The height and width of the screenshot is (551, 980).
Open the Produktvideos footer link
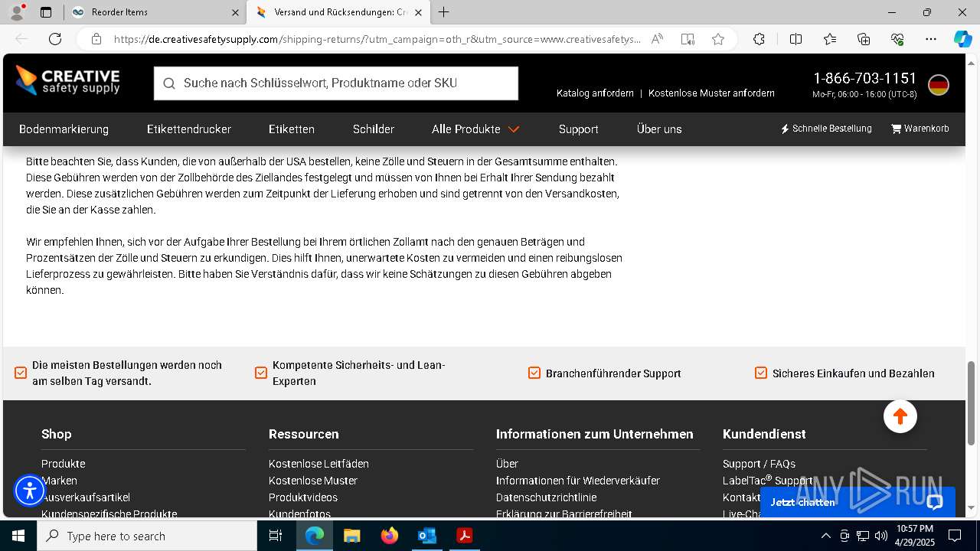303,497
